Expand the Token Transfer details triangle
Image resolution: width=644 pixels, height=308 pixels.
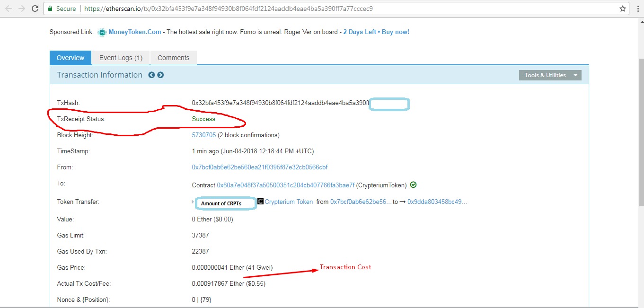(x=192, y=201)
